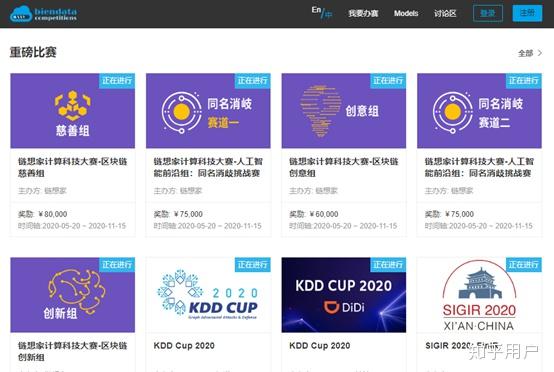Open the 同名消歧 赛道二 banner
The image size is (554, 372).
(479, 111)
